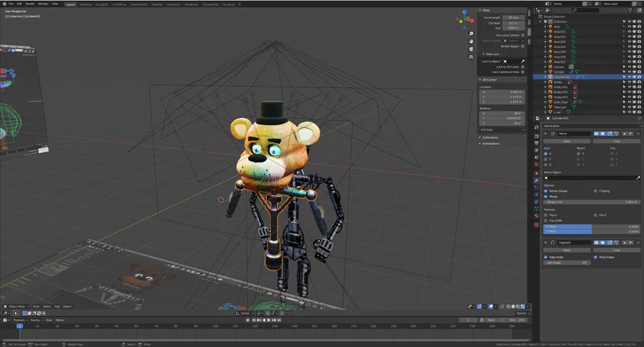Viewport: 644px width, 347px height.
Task: Collapse the 3D Cursor panel
Action: [x=489, y=79]
